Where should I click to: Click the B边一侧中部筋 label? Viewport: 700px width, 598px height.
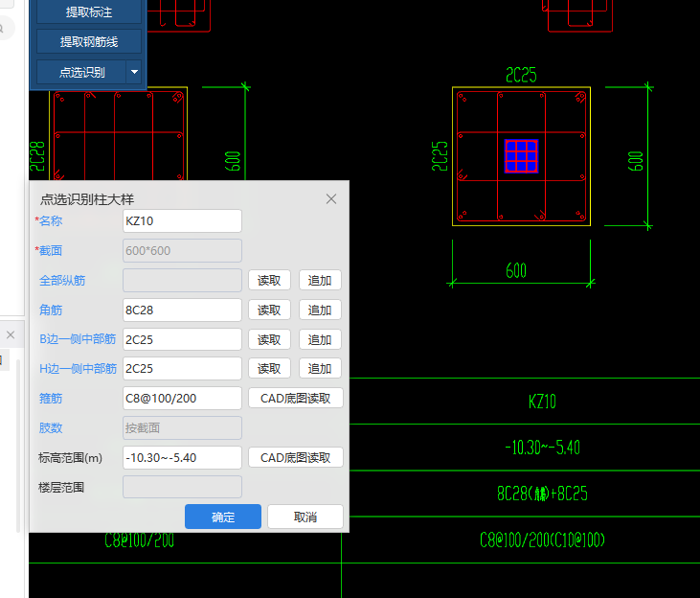(x=78, y=339)
